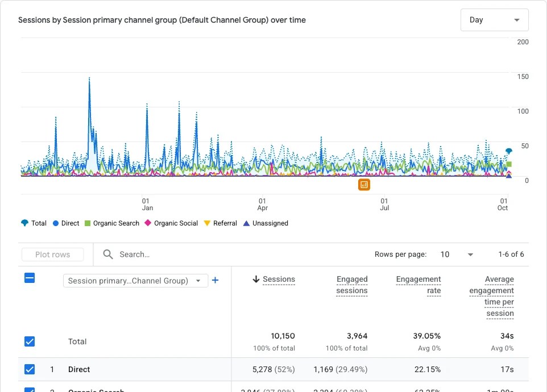Toggle the Direct legend circle
547x392 pixels.
(x=56, y=223)
